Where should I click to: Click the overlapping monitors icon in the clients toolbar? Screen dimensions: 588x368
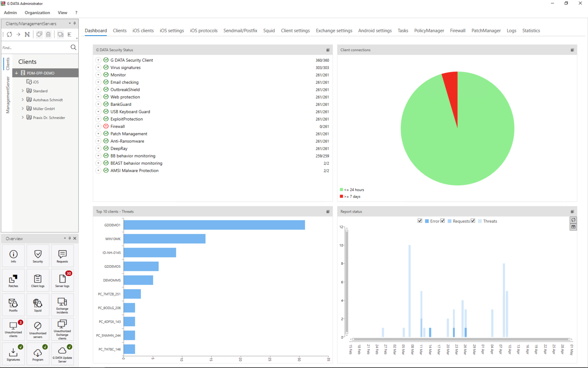39,34
